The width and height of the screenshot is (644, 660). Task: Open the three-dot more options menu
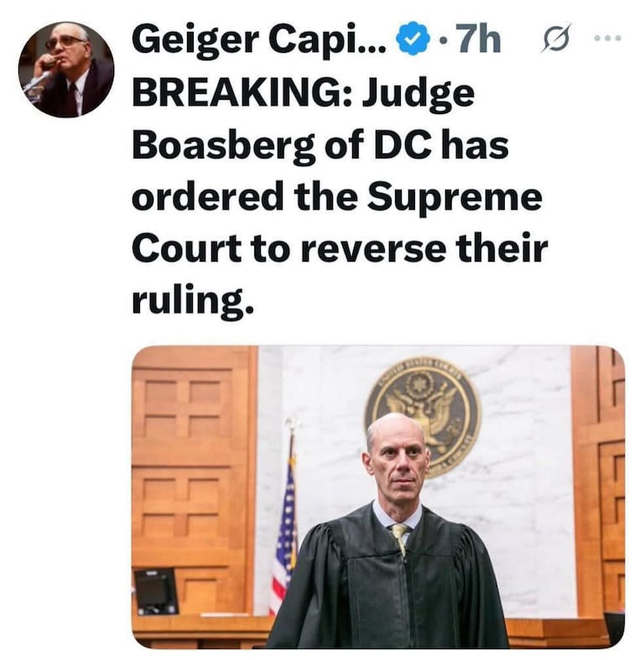pos(607,39)
